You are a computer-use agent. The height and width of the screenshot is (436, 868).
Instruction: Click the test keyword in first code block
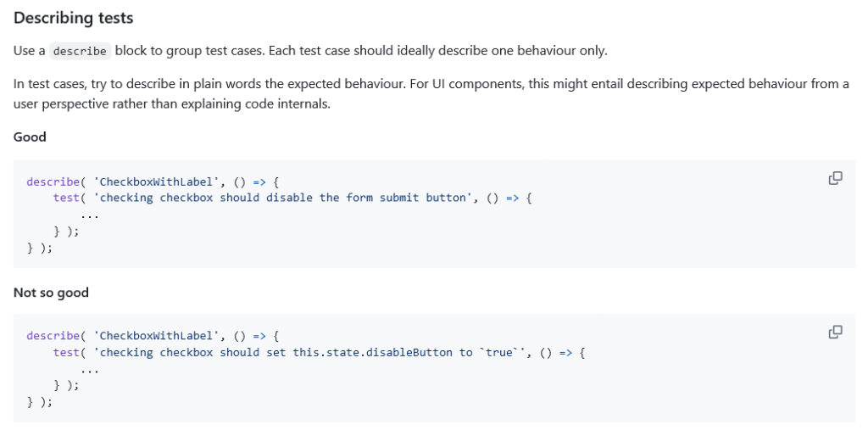pyautogui.click(x=66, y=198)
